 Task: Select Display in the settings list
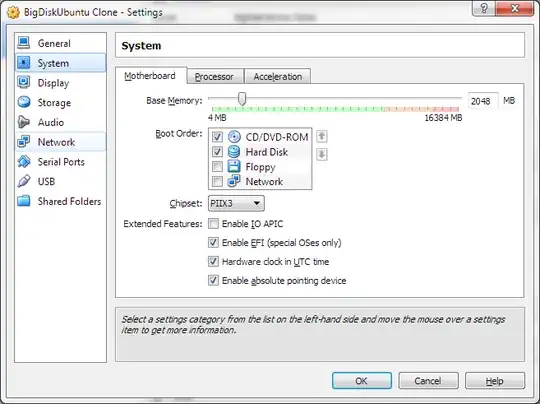[61, 83]
